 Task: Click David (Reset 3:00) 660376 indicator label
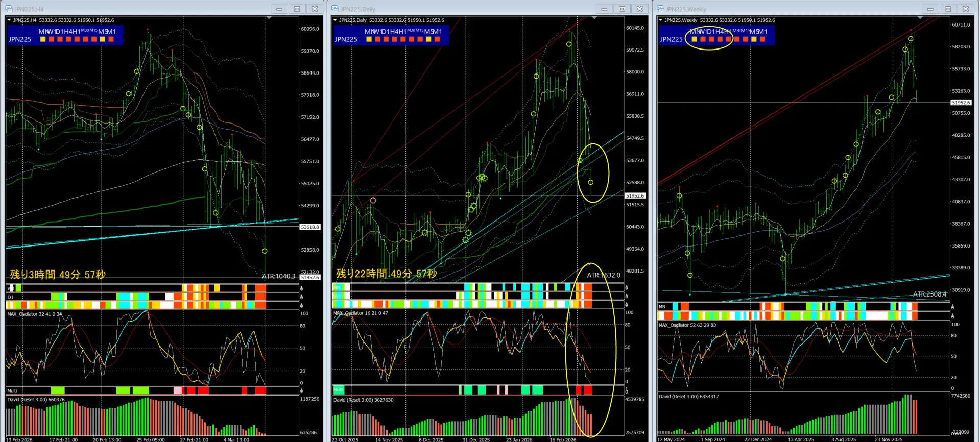click(x=36, y=400)
